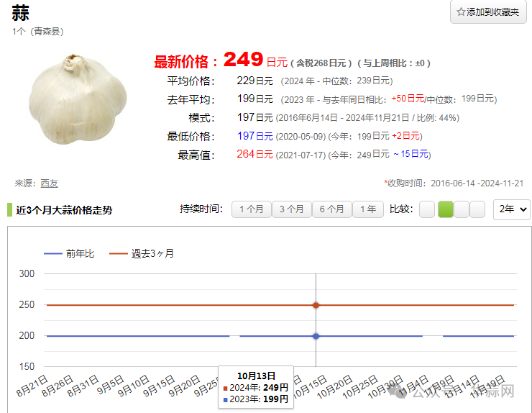
Task: Click the +50日元 year-over-year difference
Action: pos(408,99)
